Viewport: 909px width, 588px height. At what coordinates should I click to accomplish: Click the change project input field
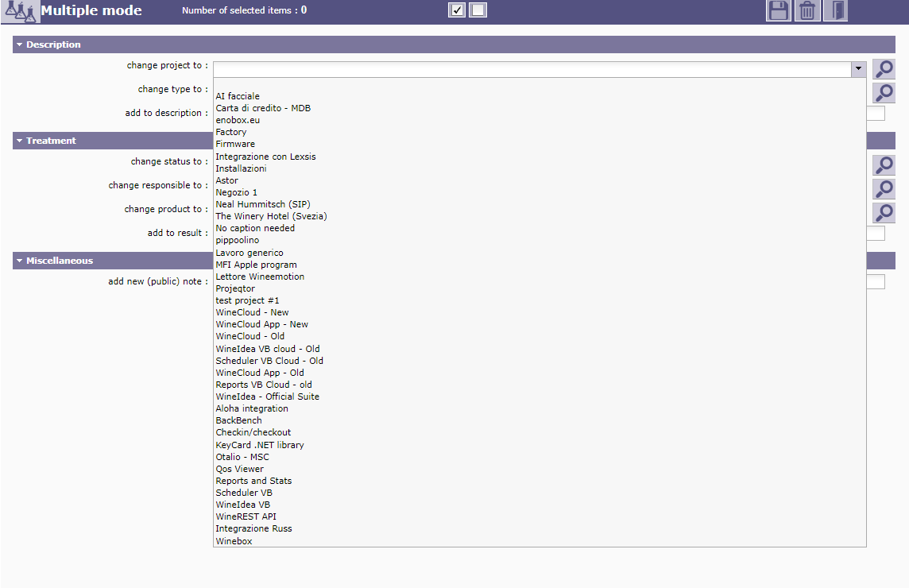pos(532,69)
